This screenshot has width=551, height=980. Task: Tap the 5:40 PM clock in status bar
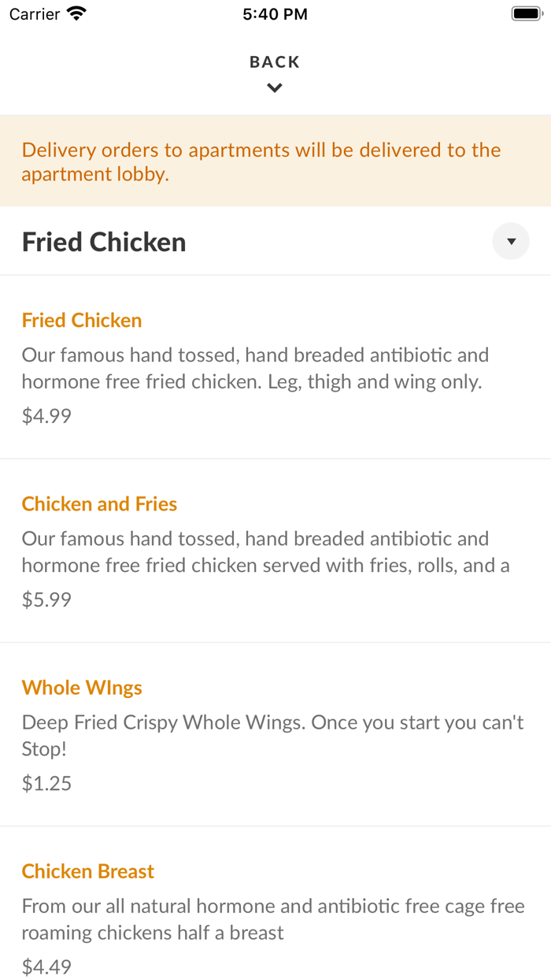(275, 13)
